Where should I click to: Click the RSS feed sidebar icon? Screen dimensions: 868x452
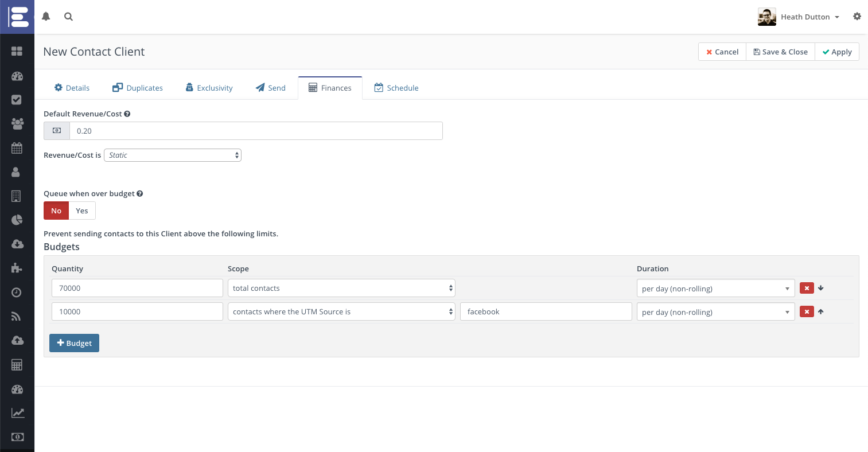[17, 316]
